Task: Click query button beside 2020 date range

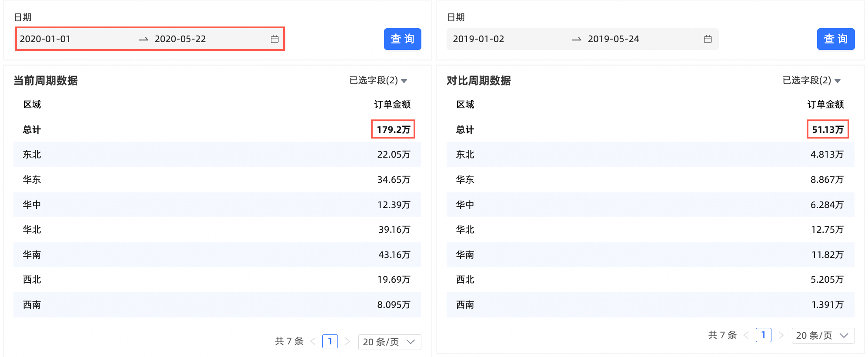Action: point(402,39)
